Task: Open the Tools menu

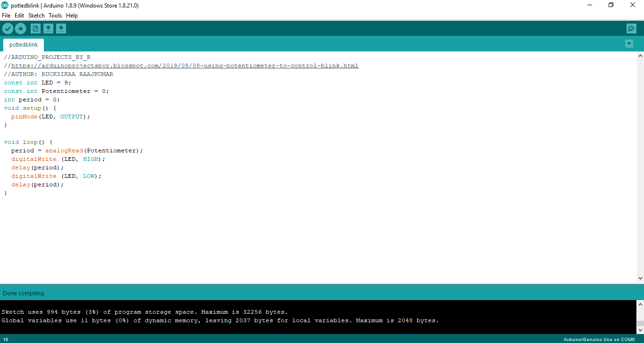Action: [x=55, y=16]
